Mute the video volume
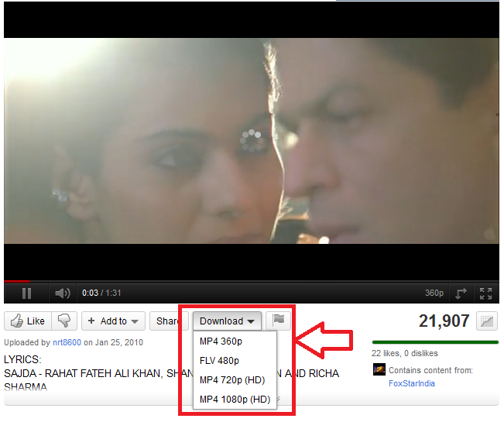The image size is (504, 422). (63, 293)
